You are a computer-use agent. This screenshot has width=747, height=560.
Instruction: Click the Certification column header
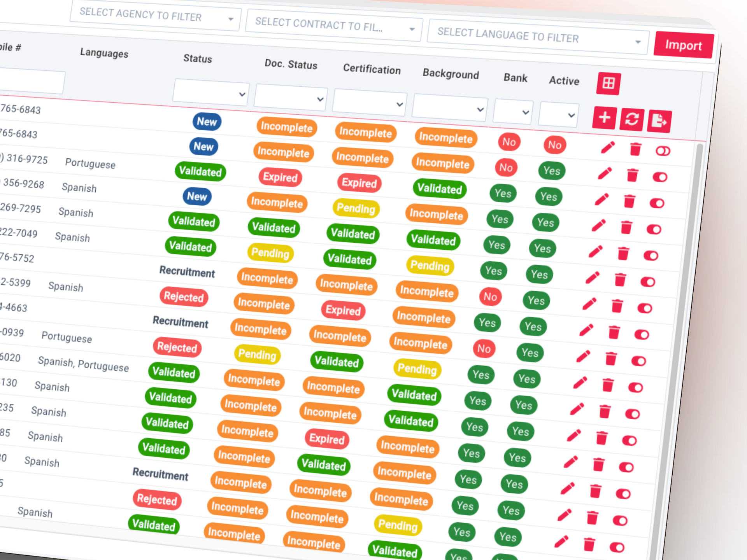372,69
